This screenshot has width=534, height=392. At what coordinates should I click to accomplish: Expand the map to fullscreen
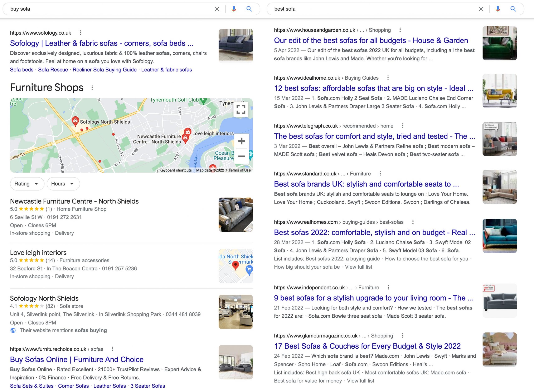[241, 109]
